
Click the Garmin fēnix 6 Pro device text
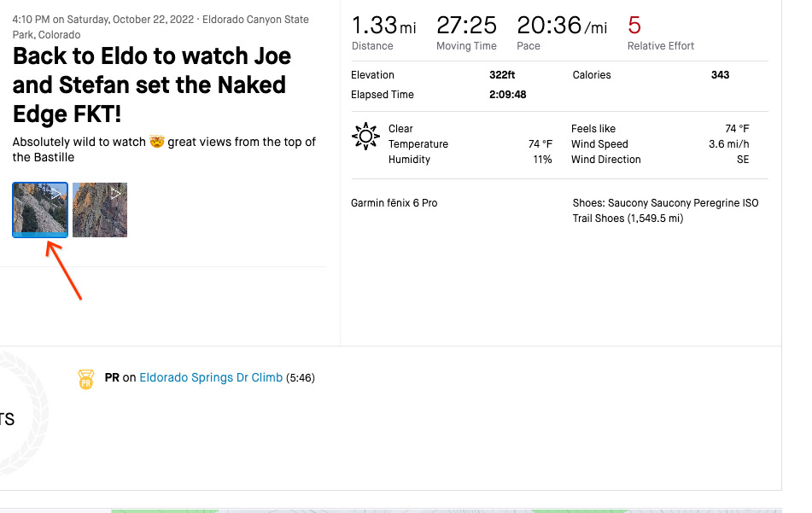[394, 203]
